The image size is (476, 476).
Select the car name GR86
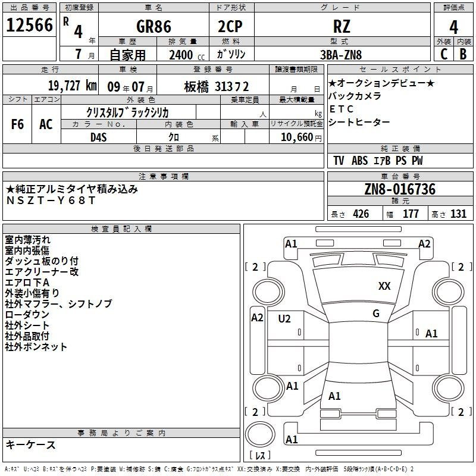153,26
